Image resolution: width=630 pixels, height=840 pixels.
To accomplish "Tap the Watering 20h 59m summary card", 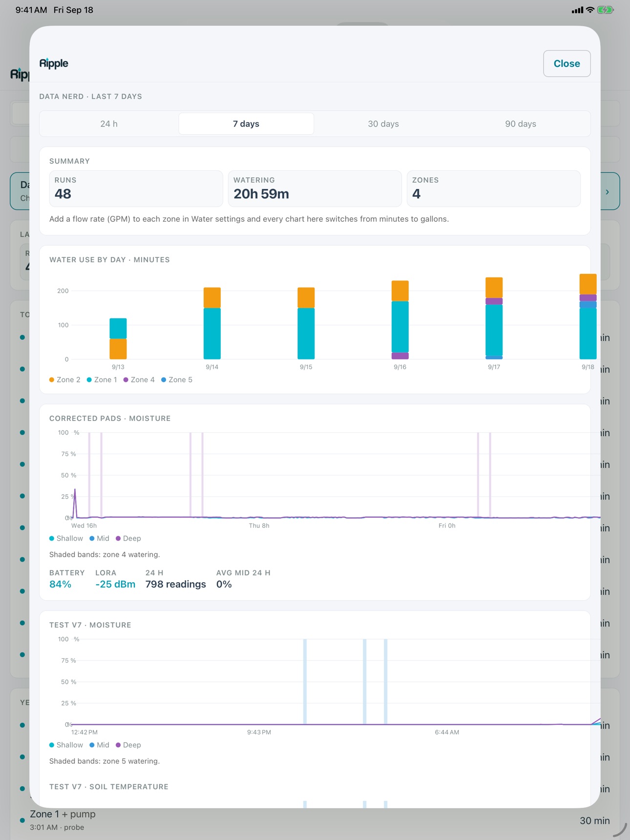I will [x=315, y=189].
